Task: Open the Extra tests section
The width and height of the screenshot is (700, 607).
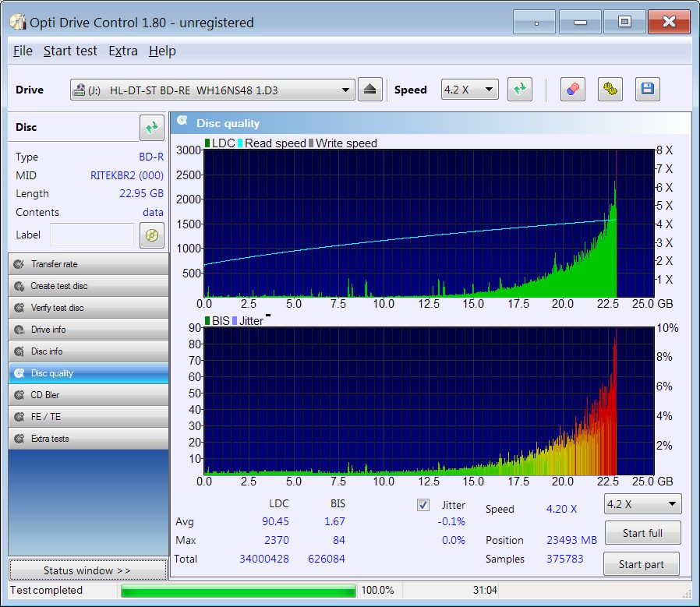Action: pos(88,439)
